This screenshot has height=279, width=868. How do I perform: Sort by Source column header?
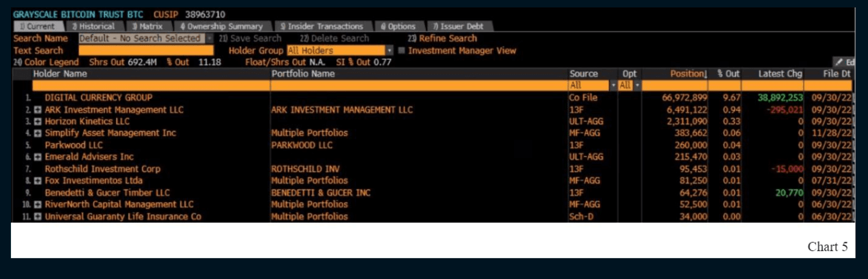tap(583, 74)
